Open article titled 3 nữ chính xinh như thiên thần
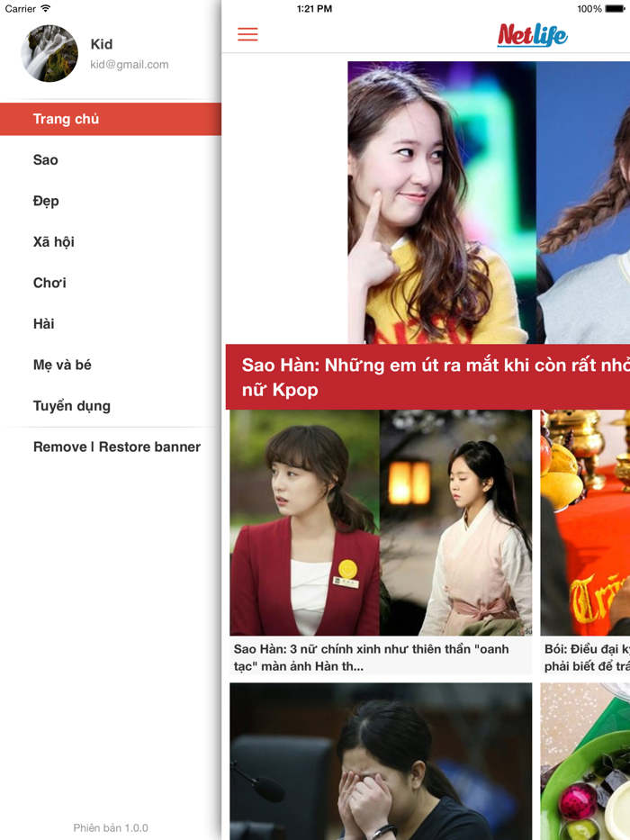Screen dimensions: 630x840 [381, 657]
